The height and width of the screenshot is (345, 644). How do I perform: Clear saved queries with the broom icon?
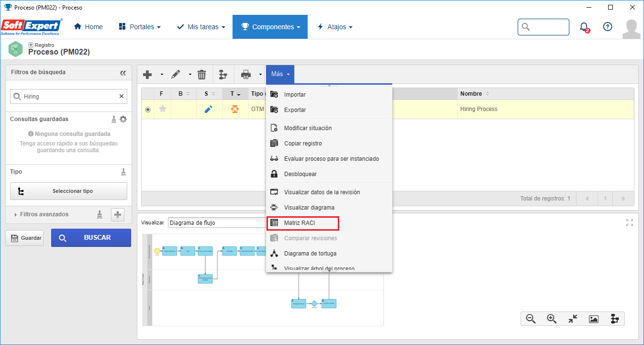(114, 119)
